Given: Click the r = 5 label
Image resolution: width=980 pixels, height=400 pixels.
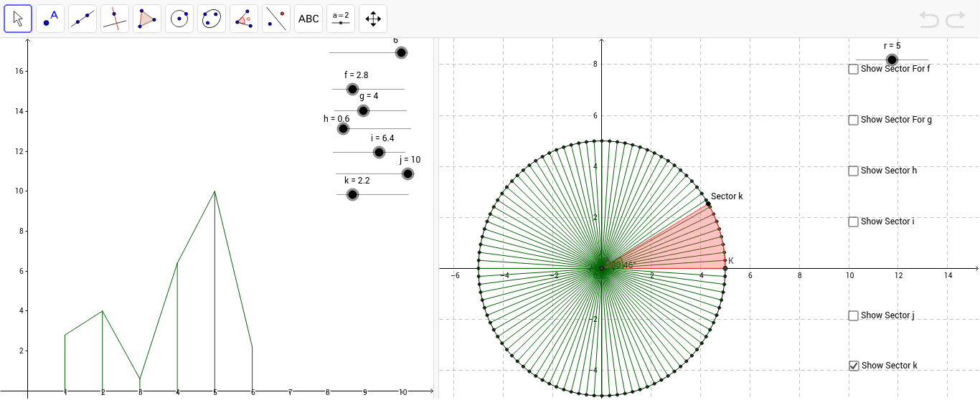Looking at the screenshot, I should point(892,45).
